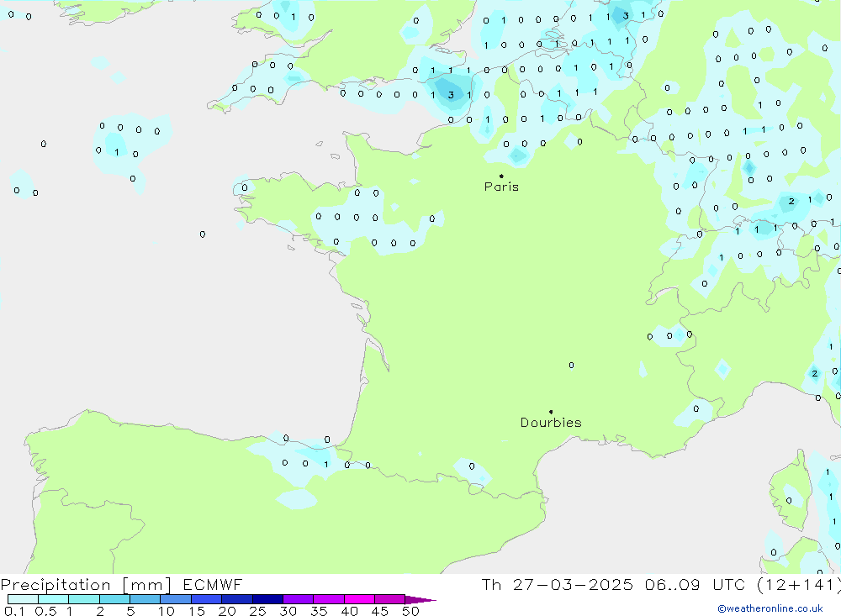Click the "Th 27-03-2025" date text
841x616 pixels.
[x=558, y=584]
